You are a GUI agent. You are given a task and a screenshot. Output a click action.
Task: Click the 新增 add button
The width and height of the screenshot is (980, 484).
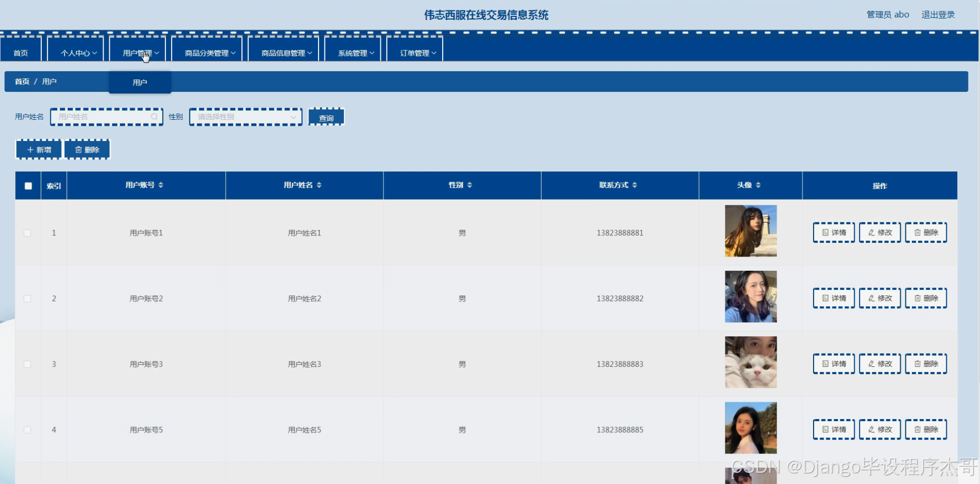(x=39, y=149)
